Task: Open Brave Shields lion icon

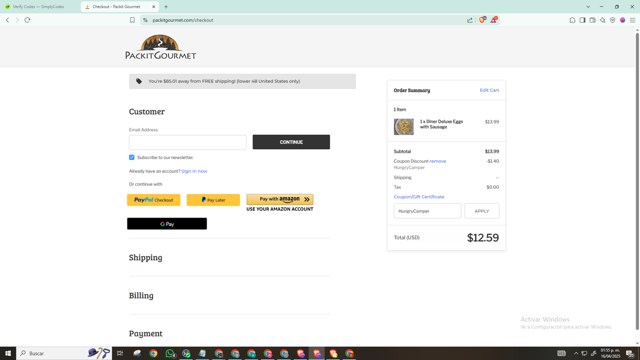Action: 482,20
